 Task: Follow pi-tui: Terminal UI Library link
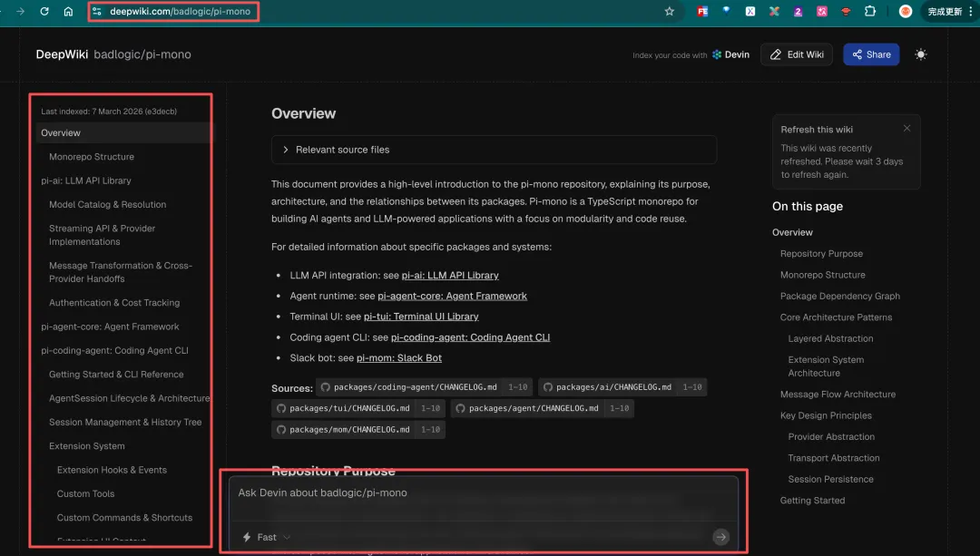click(x=421, y=317)
